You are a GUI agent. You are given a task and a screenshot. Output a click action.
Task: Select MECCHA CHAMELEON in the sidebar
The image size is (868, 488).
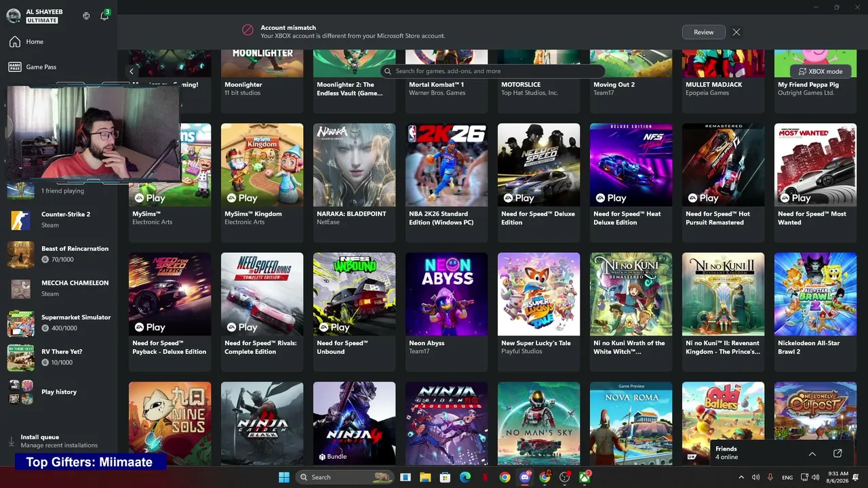tap(58, 289)
